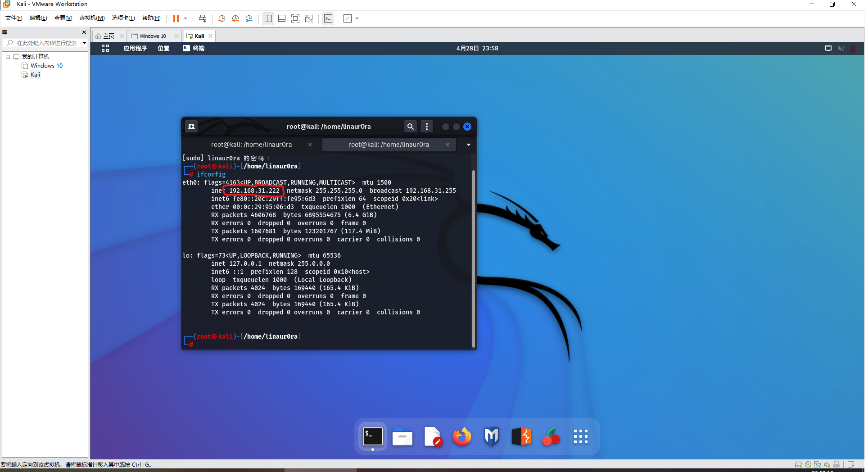Open the 虚拟机(M) menu
Image resolution: width=868 pixels, height=472 pixels.
pos(92,18)
